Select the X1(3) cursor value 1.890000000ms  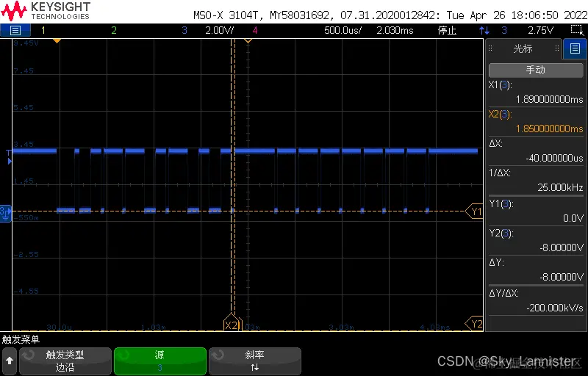pos(549,99)
